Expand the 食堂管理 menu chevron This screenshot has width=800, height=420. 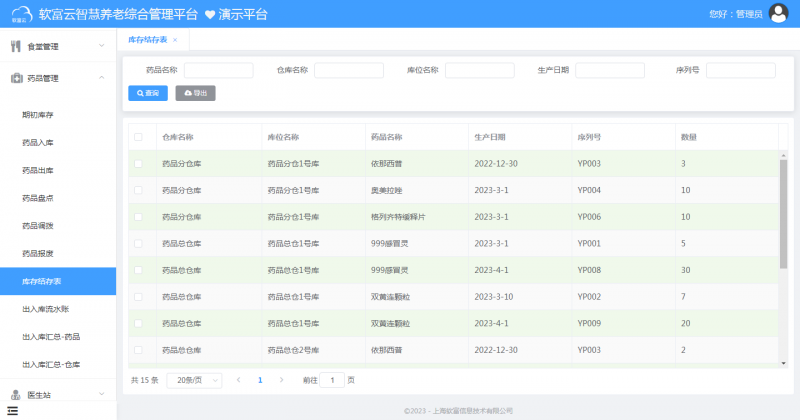[102, 46]
